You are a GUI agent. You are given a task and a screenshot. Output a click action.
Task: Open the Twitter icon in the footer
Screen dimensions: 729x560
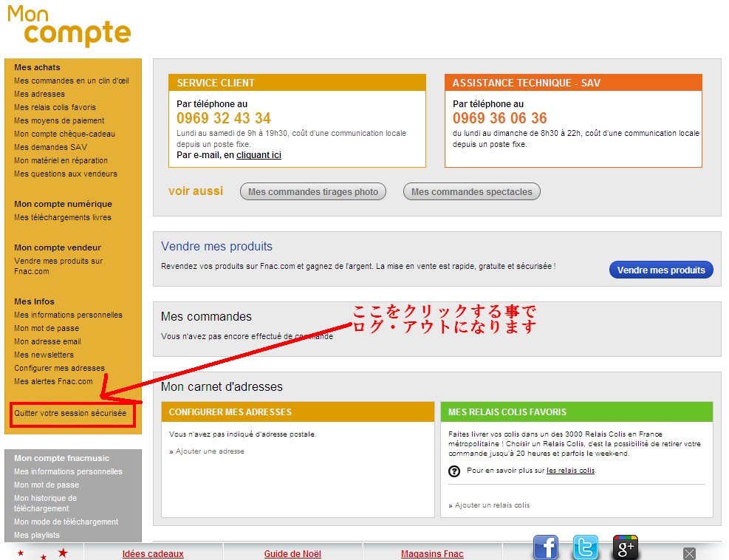[x=585, y=547]
